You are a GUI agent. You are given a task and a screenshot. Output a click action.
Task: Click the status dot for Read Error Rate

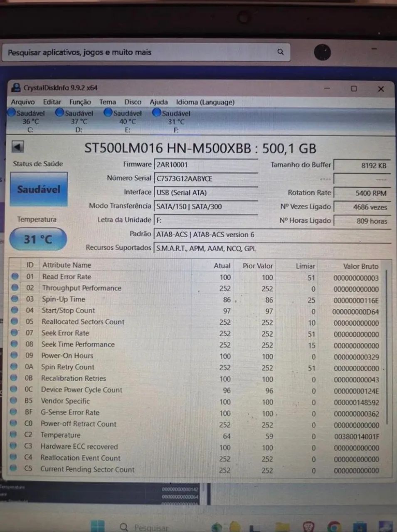pyautogui.click(x=15, y=276)
